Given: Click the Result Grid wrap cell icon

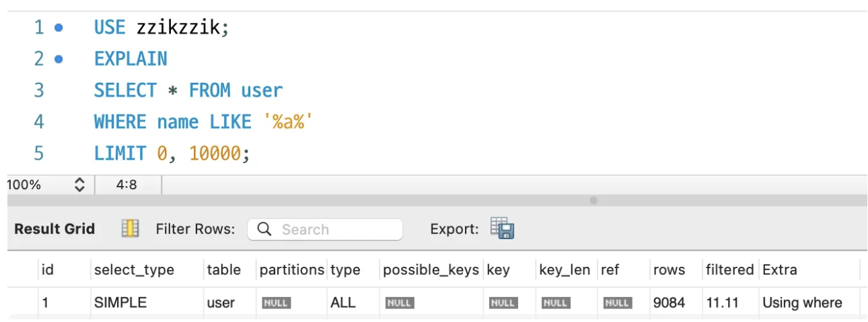Looking at the screenshot, I should (x=130, y=229).
